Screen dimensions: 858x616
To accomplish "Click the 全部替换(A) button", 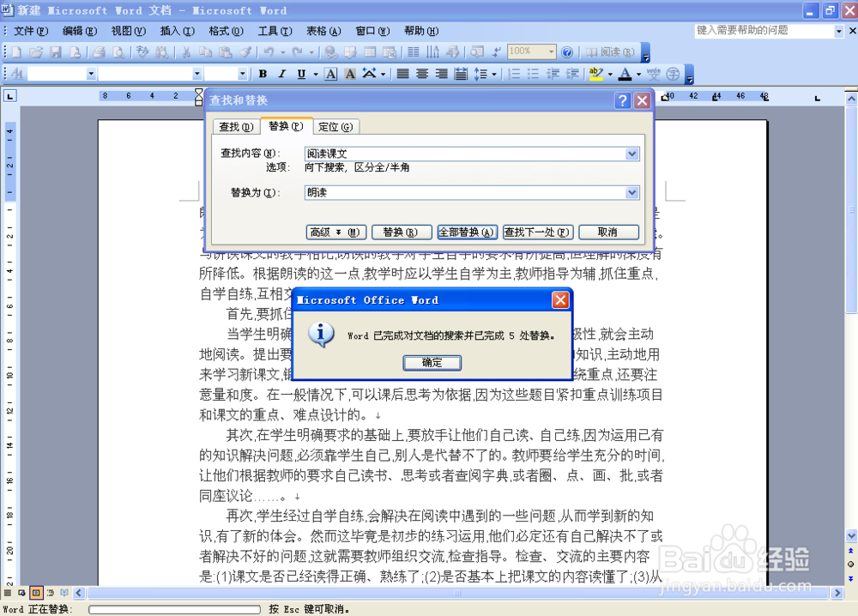I will (x=467, y=232).
